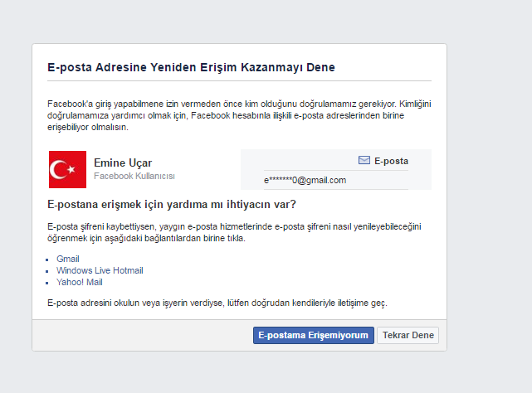Screen dimensions: 532x393
Task: Click the envelope icon next to E-posta
Action: point(364,160)
